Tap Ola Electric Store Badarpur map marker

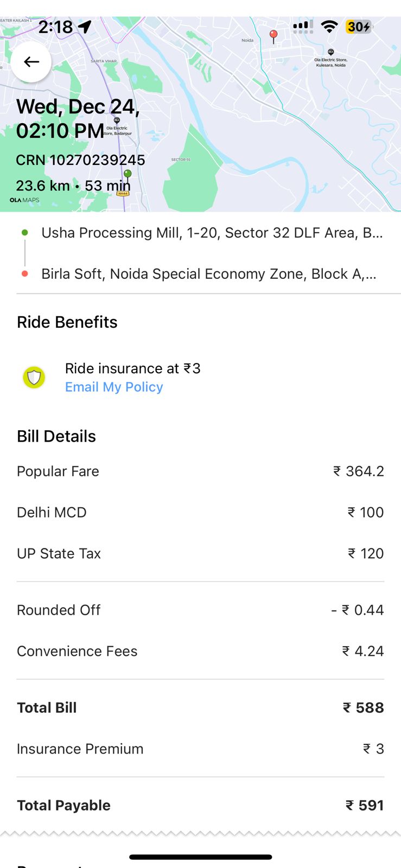pos(117,120)
